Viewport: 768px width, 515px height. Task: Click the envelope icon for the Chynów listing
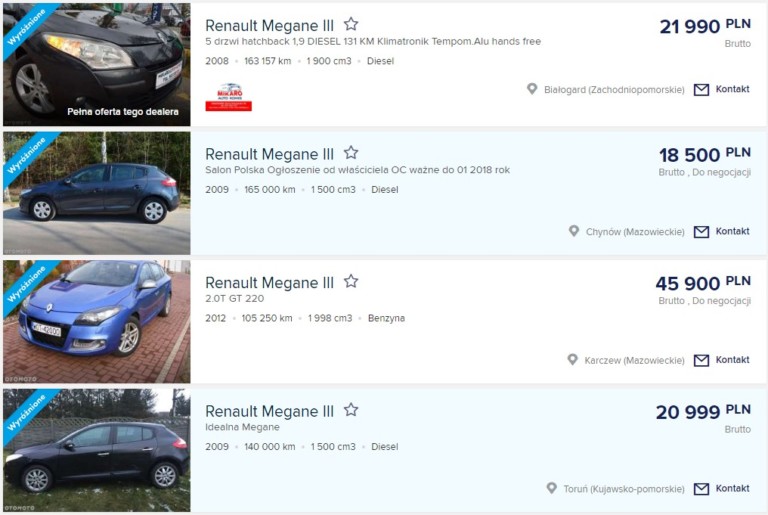[x=701, y=232]
